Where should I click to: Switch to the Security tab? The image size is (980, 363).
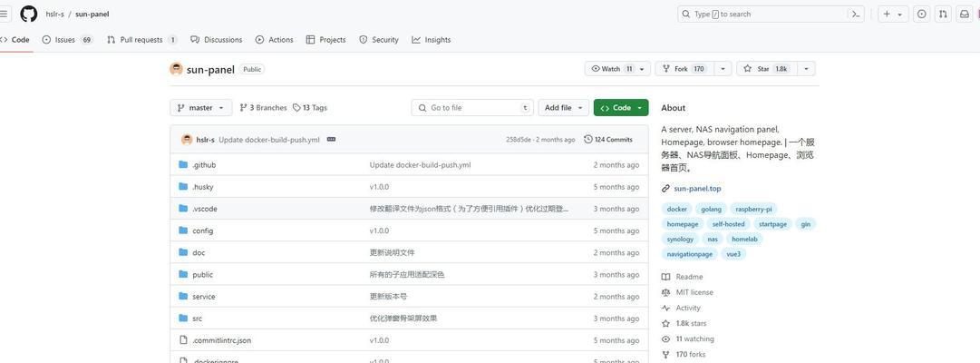point(379,39)
